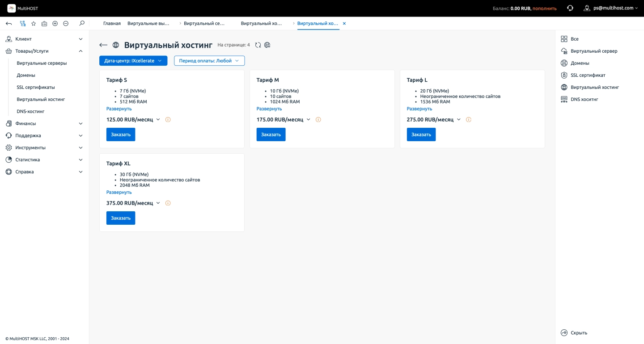
Task: Click the menu tree view icon
Action: (23, 24)
